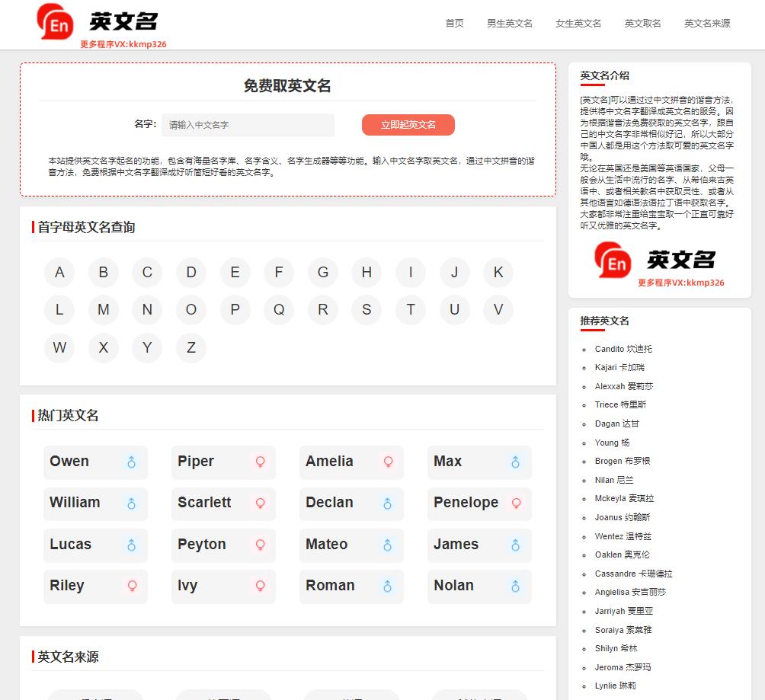
Task: Select the female icon beside Amelia
Action: [x=388, y=462]
